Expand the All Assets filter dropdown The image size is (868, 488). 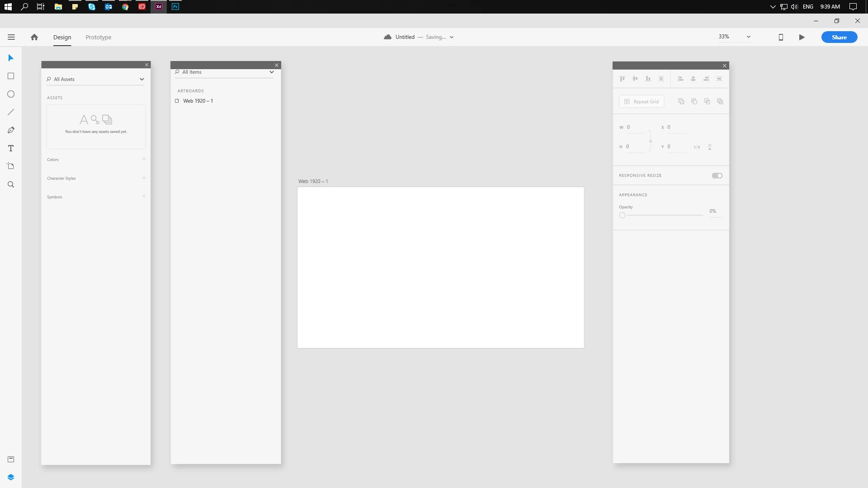[142, 79]
